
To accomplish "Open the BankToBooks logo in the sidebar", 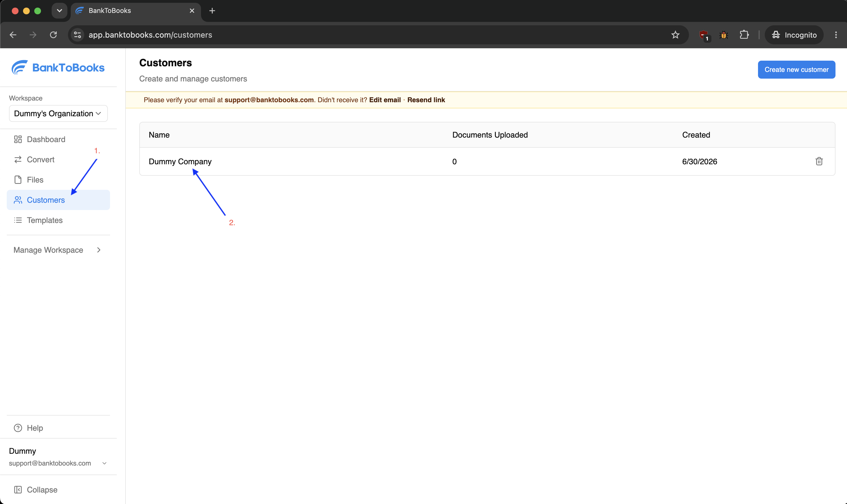I will click(58, 68).
